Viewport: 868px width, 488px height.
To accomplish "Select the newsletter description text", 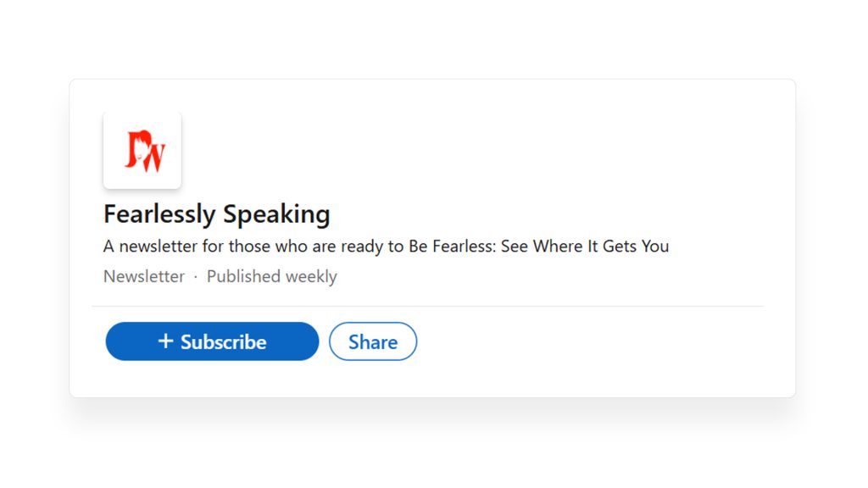I will click(x=386, y=246).
